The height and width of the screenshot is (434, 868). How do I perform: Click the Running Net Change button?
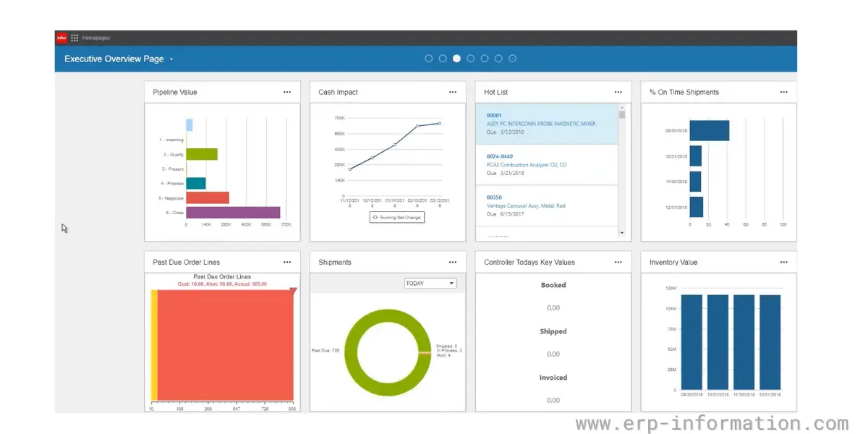[x=396, y=217]
